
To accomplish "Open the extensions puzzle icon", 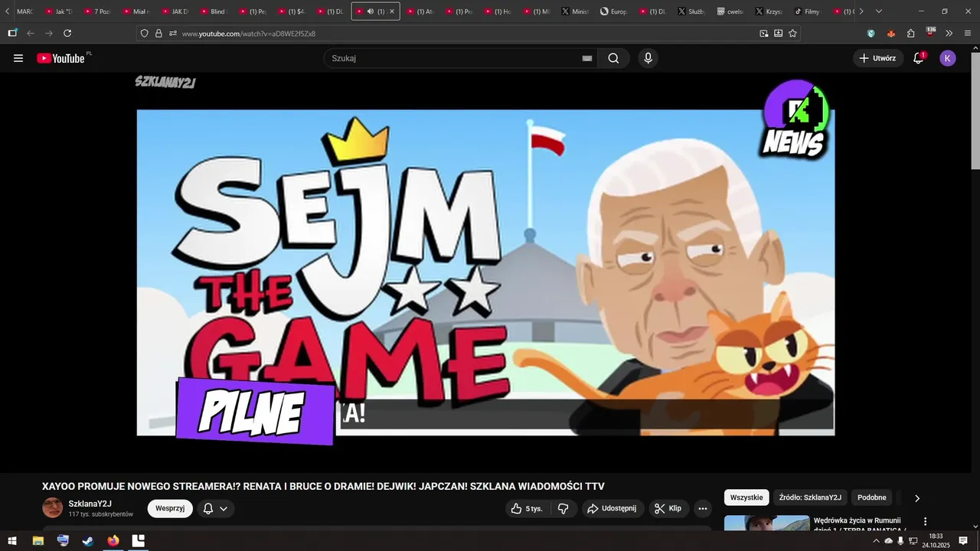I will pyautogui.click(x=910, y=33).
